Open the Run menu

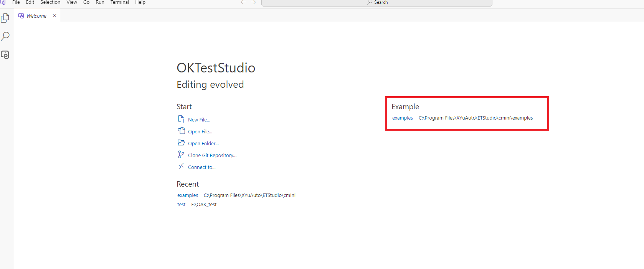click(100, 2)
